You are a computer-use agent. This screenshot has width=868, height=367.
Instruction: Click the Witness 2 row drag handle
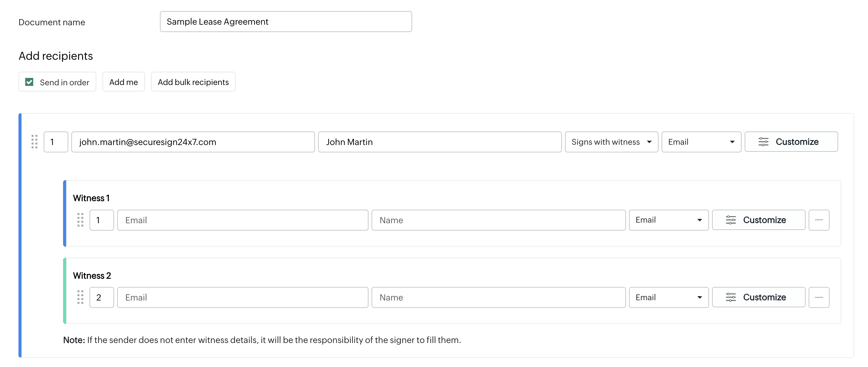pos(80,297)
